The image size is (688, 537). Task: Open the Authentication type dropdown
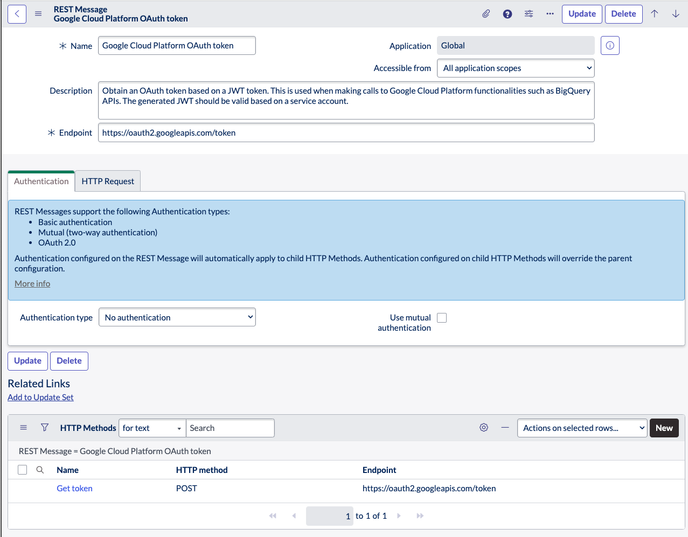pyautogui.click(x=177, y=317)
